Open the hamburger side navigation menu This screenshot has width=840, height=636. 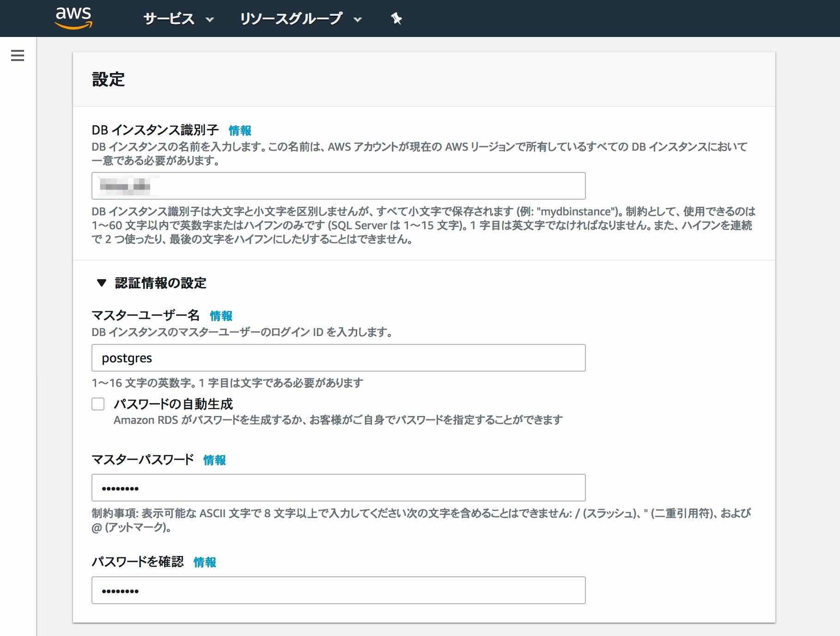tap(18, 55)
